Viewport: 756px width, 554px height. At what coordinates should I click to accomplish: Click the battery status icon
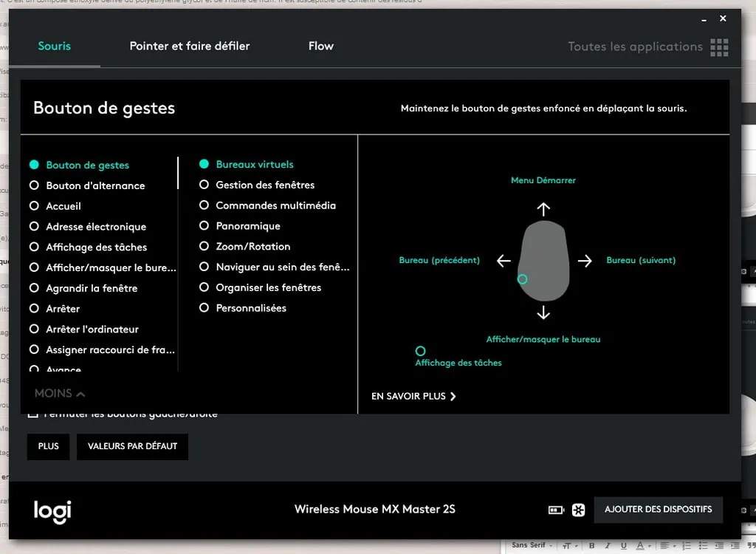click(556, 510)
